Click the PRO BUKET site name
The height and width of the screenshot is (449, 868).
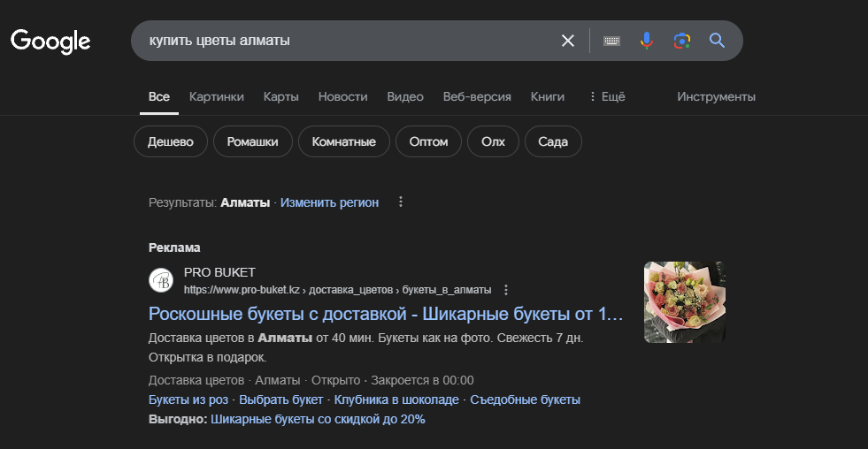(x=219, y=272)
